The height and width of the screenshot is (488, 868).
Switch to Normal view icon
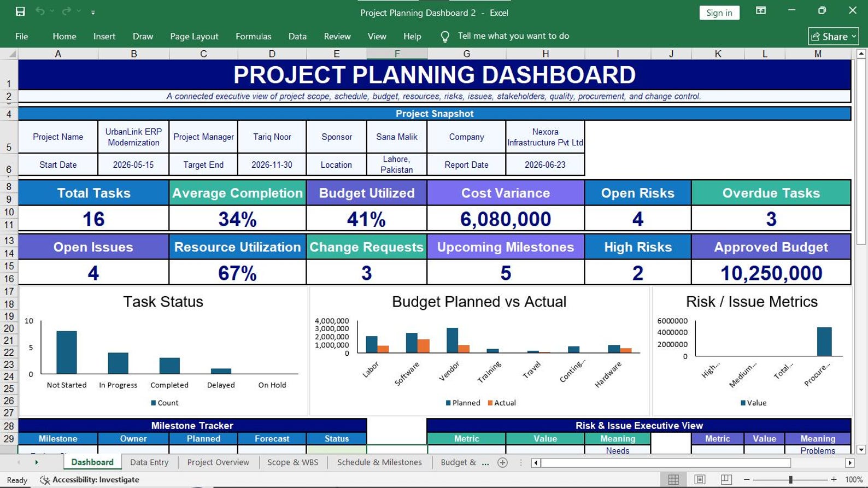pyautogui.click(x=673, y=479)
